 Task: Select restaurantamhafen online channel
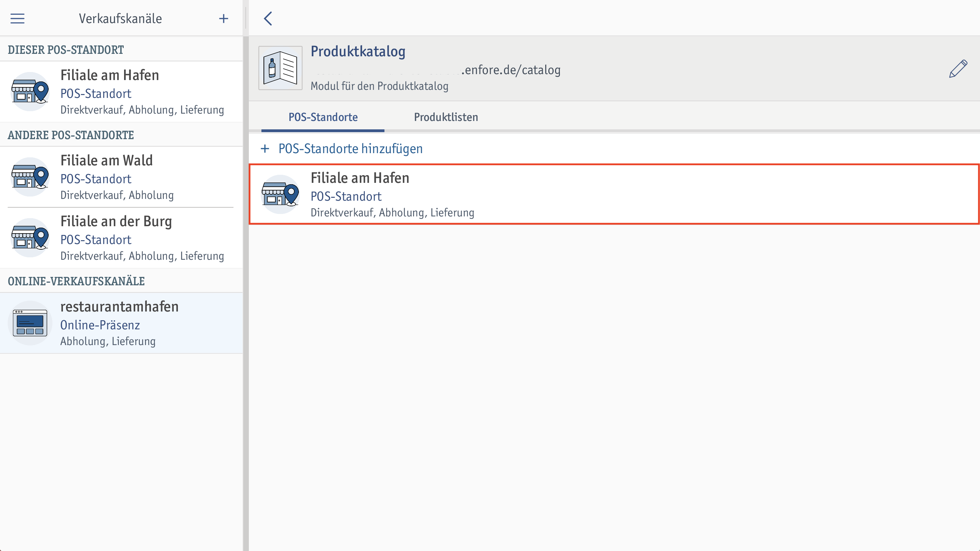pos(121,323)
